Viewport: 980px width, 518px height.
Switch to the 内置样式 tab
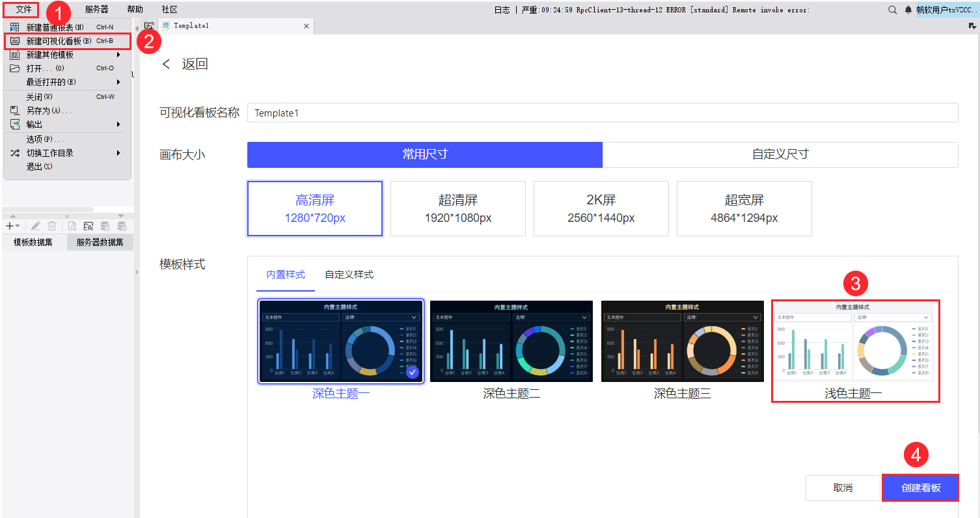point(286,275)
